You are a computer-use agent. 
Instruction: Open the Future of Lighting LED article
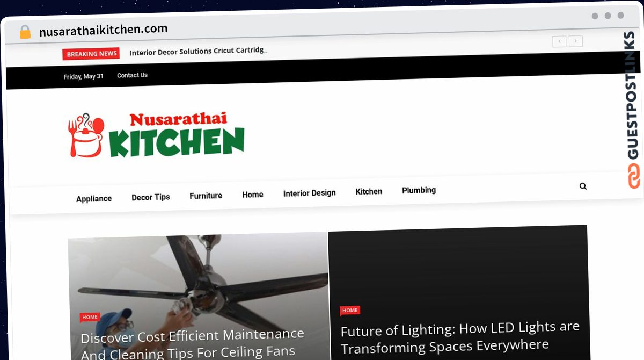(460, 336)
